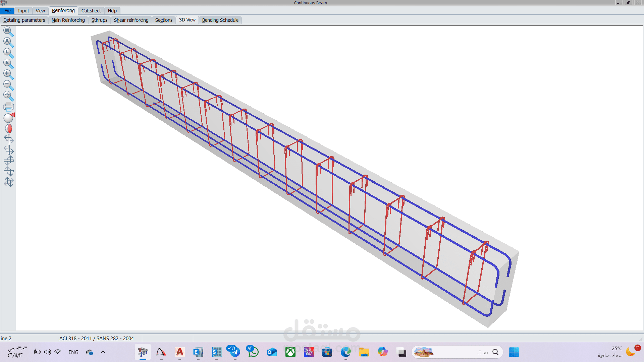This screenshot has height=362, width=644.
Task: Open the File menu
Action: tap(7, 11)
